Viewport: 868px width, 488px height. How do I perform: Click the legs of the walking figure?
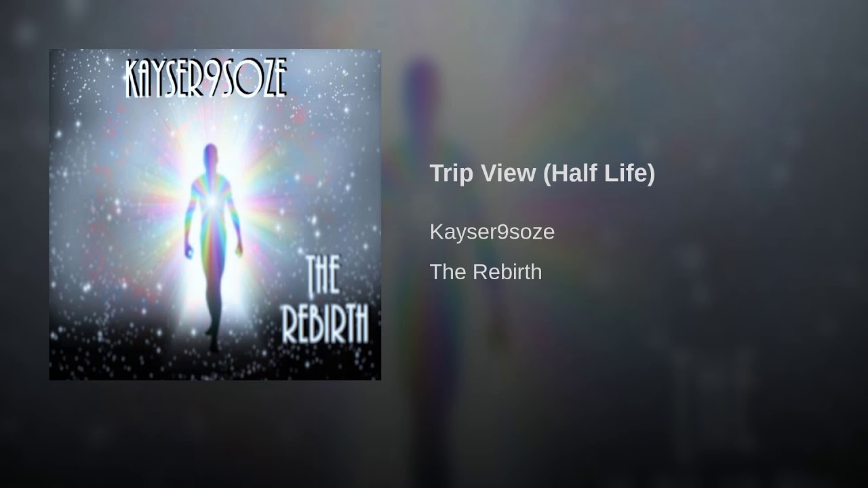pyautogui.click(x=214, y=302)
